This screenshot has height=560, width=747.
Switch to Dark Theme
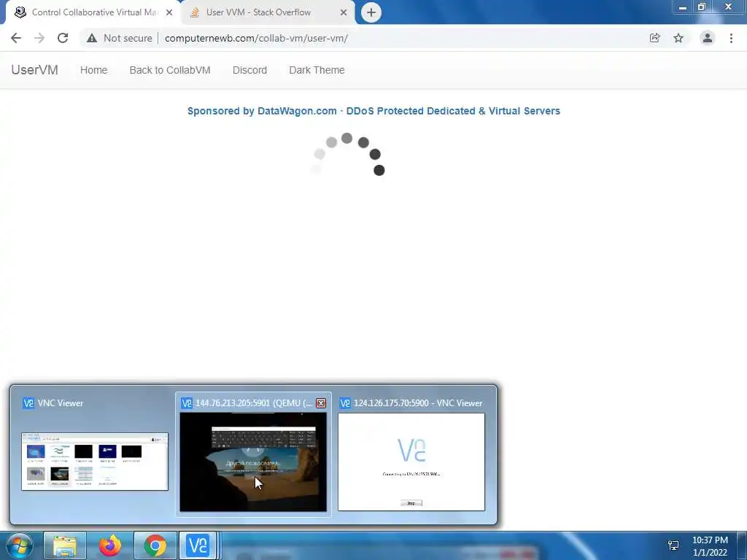[x=317, y=70]
